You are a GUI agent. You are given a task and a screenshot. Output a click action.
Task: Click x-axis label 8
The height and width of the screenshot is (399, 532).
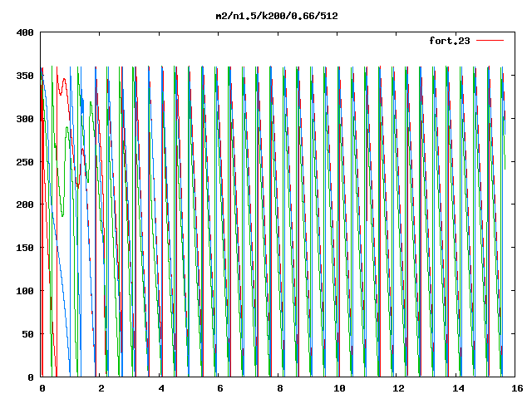pyautogui.click(x=280, y=388)
